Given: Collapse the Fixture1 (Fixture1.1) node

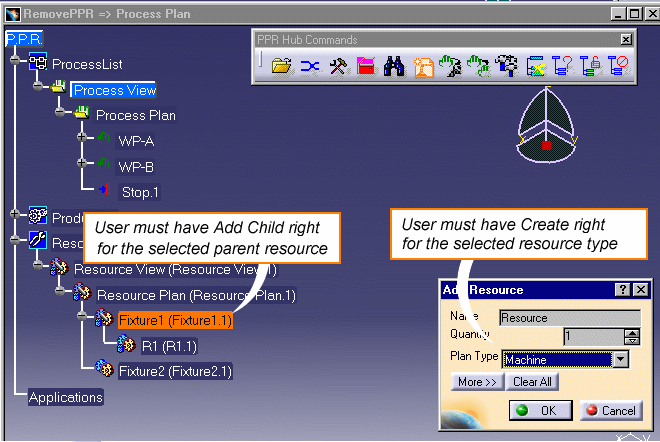Looking at the screenshot, I should [83, 318].
